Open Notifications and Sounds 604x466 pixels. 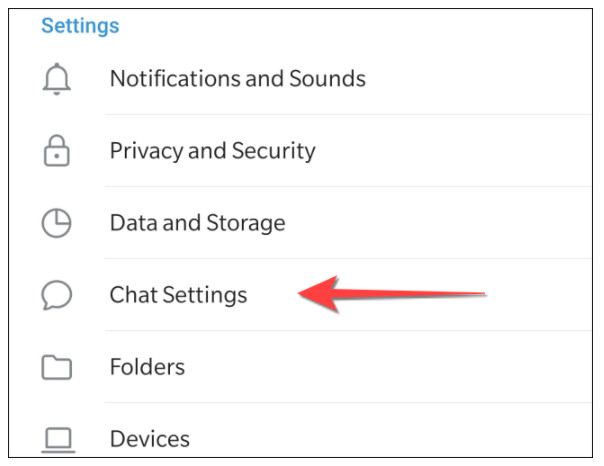pyautogui.click(x=237, y=78)
